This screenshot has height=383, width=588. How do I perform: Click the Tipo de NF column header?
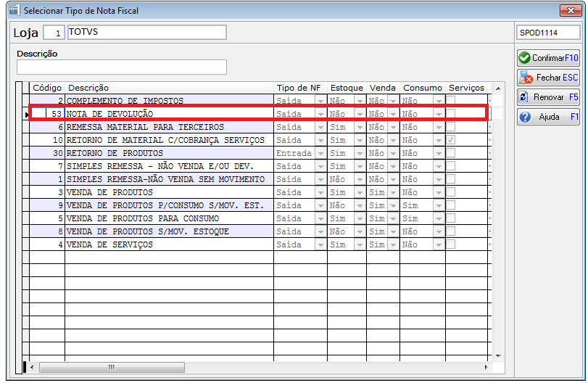300,88
